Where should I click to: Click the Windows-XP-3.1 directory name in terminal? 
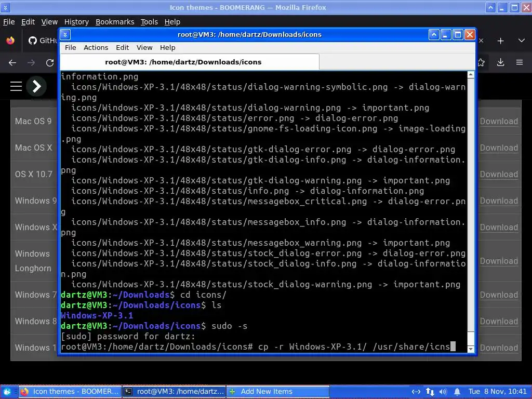tap(97, 315)
